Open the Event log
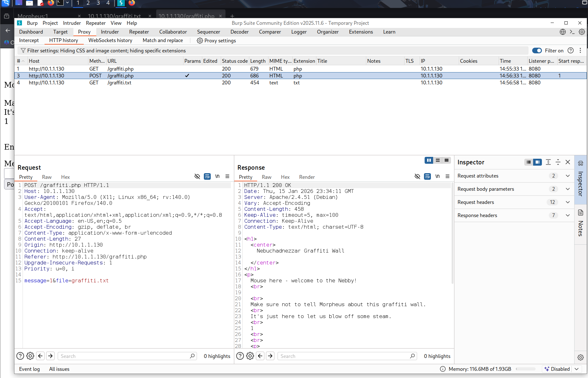This screenshot has height=378, width=588. [x=29, y=369]
